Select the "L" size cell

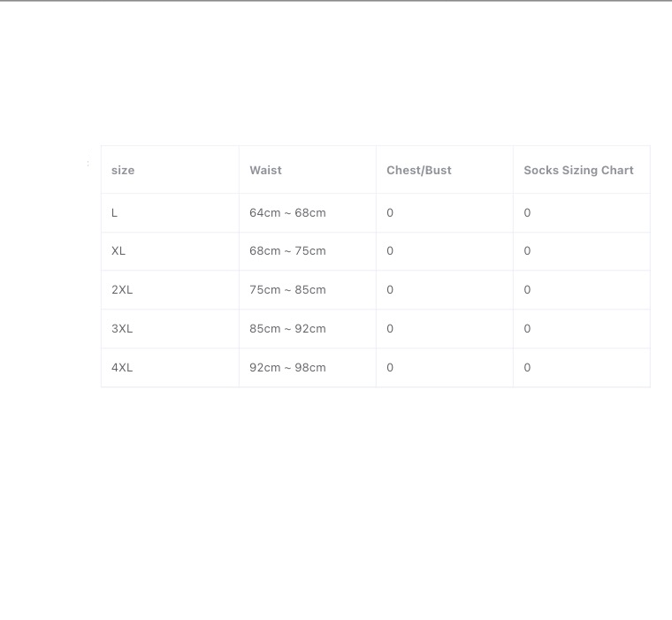(x=115, y=212)
